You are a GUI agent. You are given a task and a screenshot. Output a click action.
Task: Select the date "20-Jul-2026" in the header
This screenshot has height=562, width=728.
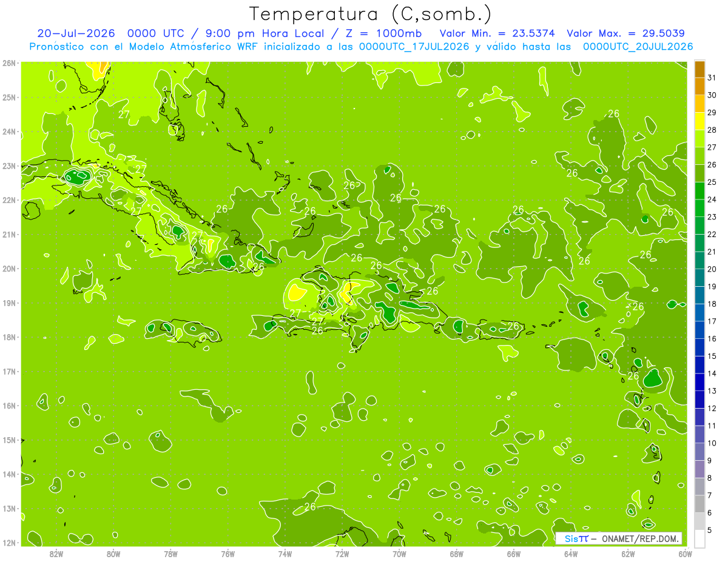[x=76, y=33]
